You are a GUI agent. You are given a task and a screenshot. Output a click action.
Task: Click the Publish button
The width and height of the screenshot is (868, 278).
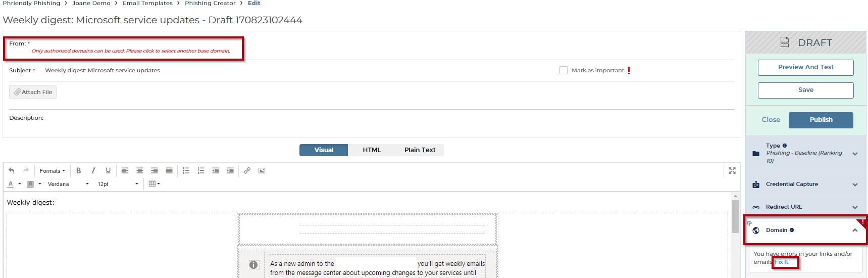click(821, 120)
